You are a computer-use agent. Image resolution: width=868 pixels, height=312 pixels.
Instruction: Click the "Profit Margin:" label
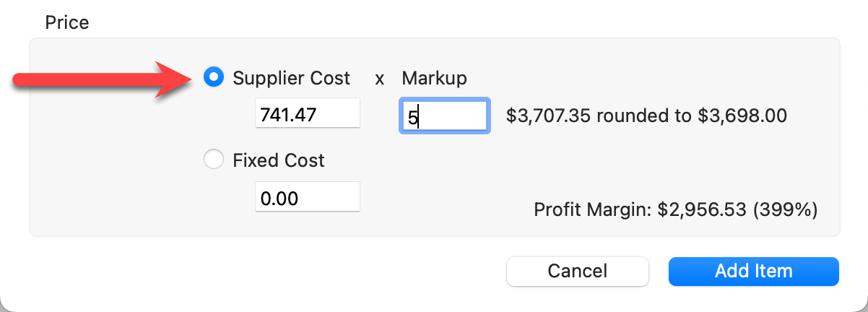click(x=592, y=210)
